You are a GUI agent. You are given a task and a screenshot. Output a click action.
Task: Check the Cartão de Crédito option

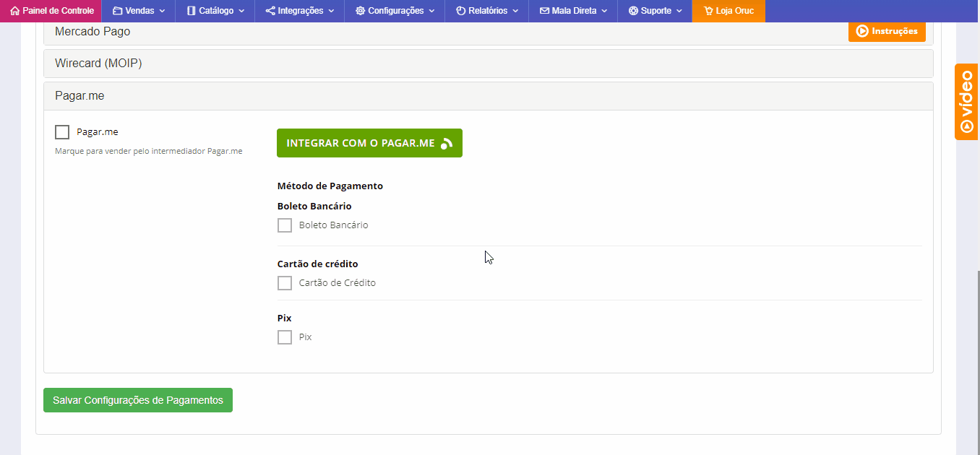(285, 283)
